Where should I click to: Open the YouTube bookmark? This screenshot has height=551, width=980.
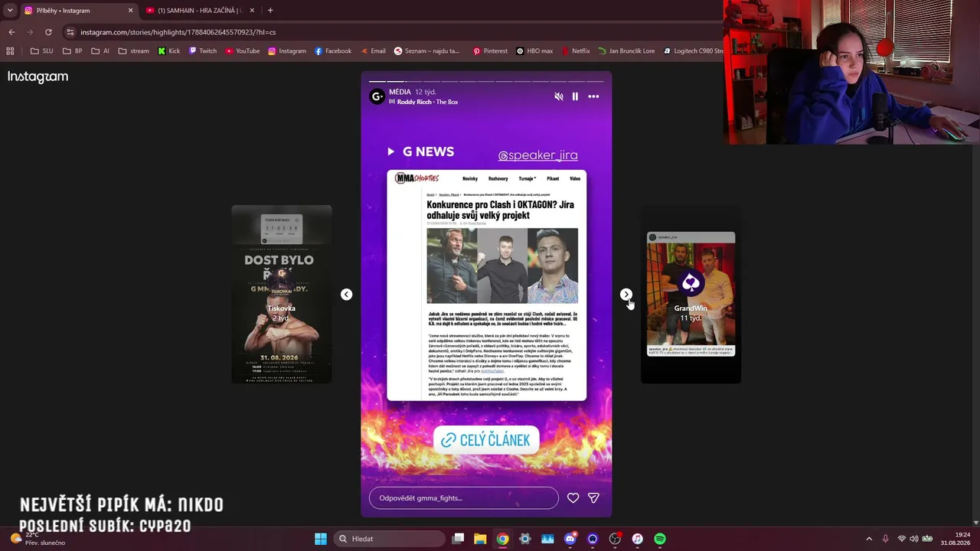(x=243, y=51)
